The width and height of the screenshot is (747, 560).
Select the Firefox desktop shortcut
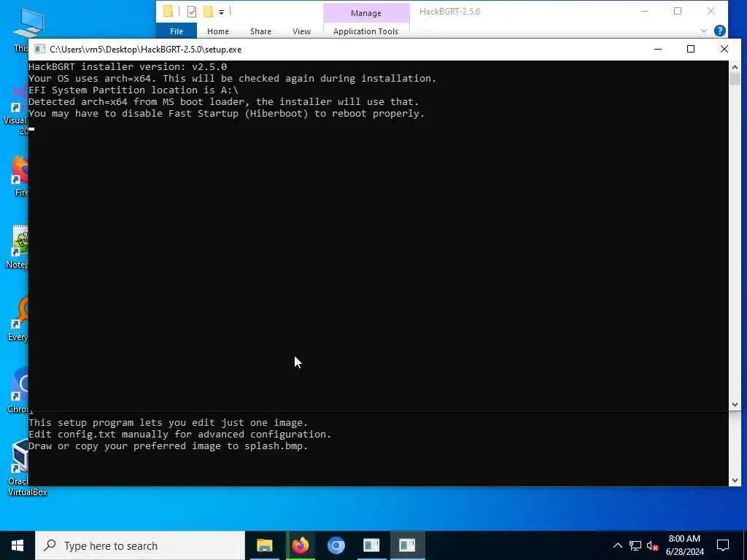[20, 175]
